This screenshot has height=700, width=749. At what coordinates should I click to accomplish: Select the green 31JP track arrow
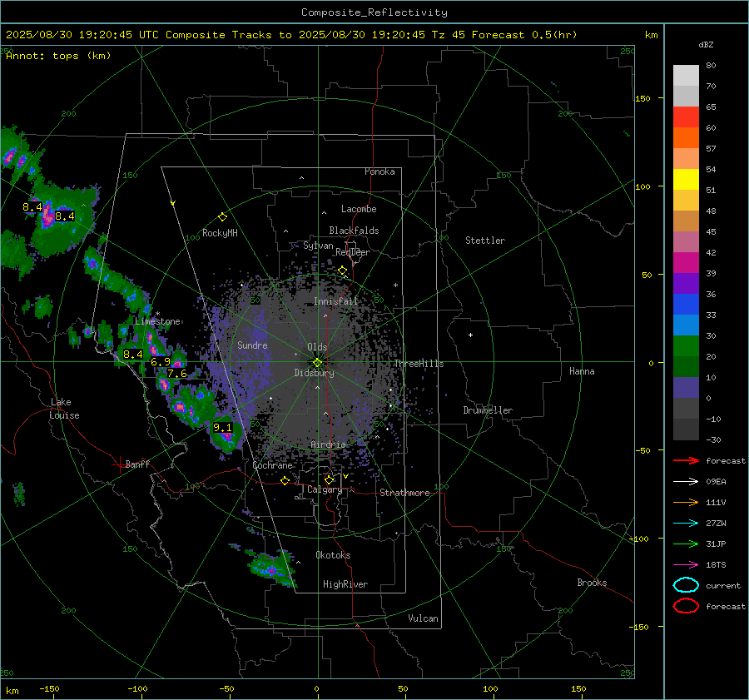pyautogui.click(x=686, y=544)
